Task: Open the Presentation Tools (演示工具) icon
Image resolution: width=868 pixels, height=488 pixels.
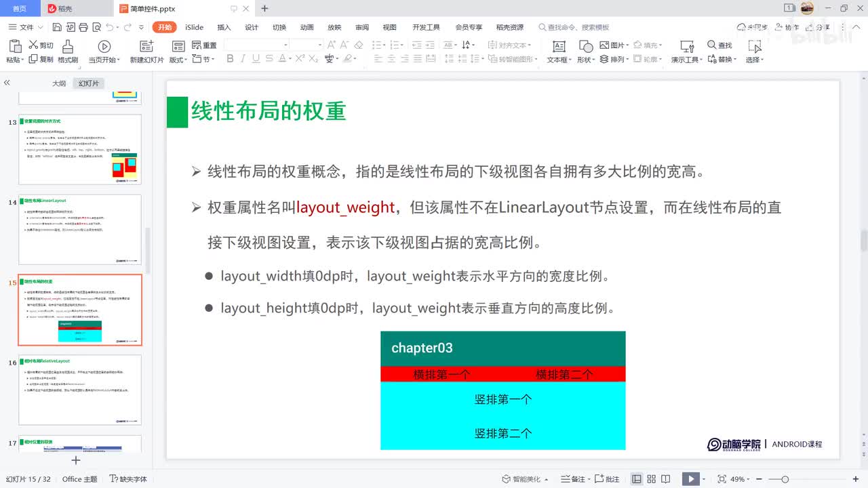Action: (687, 46)
